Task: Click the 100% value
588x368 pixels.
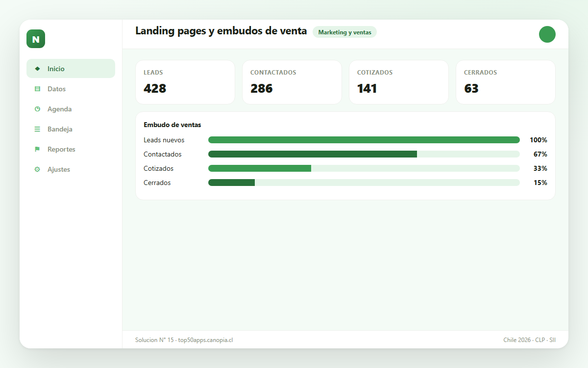Action: pos(539,140)
